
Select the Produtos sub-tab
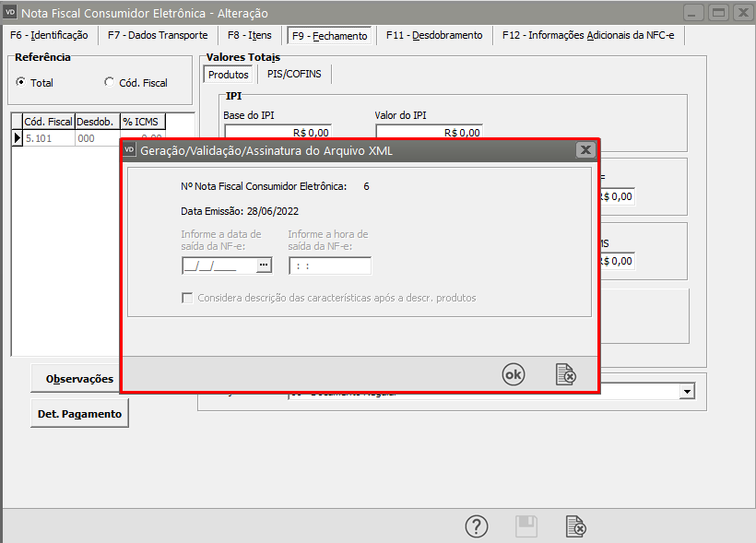[228, 75]
